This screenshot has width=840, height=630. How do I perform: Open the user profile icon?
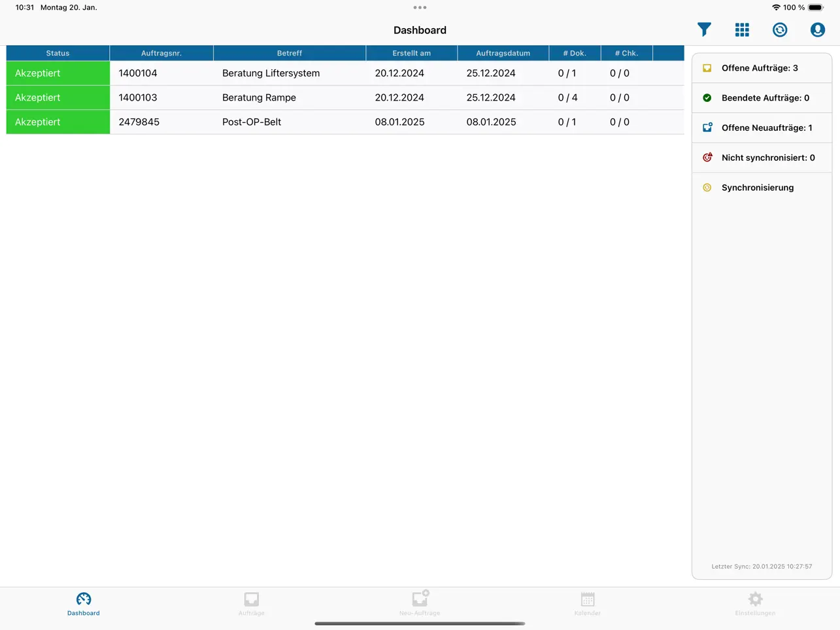pos(818,29)
